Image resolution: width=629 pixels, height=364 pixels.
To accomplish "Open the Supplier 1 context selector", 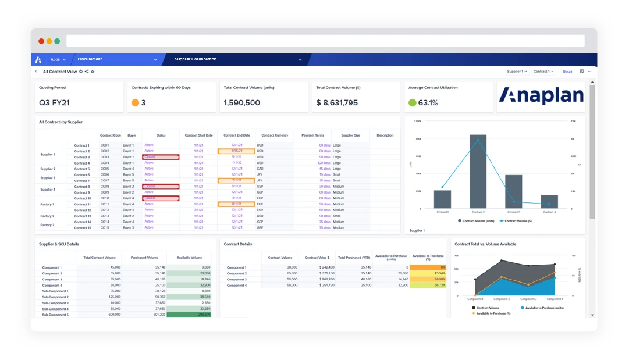I will (x=517, y=72).
